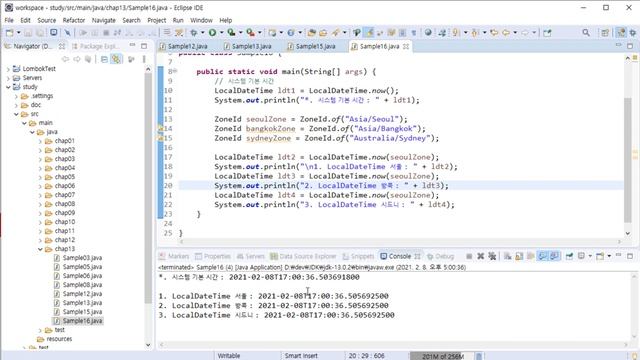This screenshot has width=640, height=360.
Task: Collapse the chap13 folder
Action: [40, 249]
